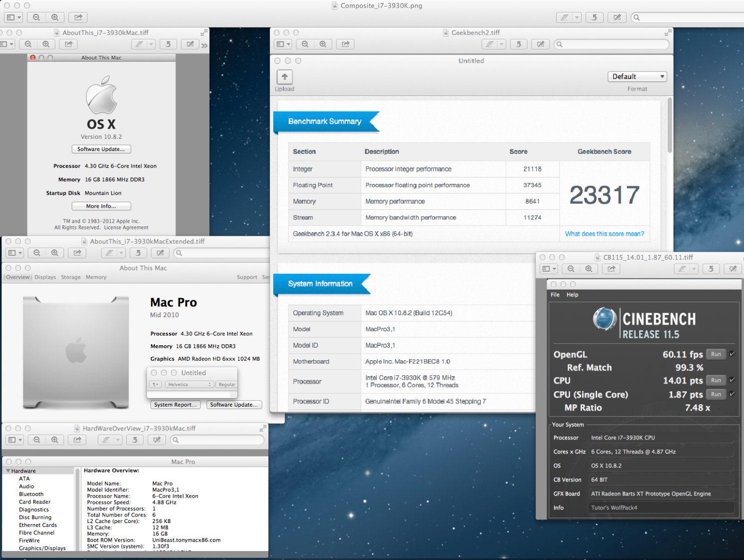Open view menu dropdown in AboutThis_i7-3930kMacExtended.tiff window
The height and width of the screenshot is (560, 744).
click(x=14, y=253)
